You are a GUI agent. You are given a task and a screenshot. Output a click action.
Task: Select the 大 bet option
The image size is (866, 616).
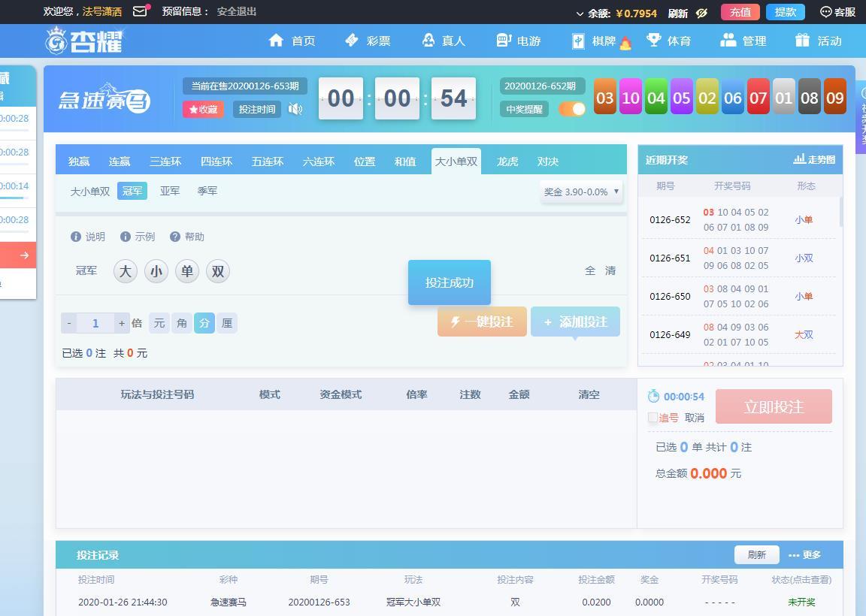click(126, 271)
